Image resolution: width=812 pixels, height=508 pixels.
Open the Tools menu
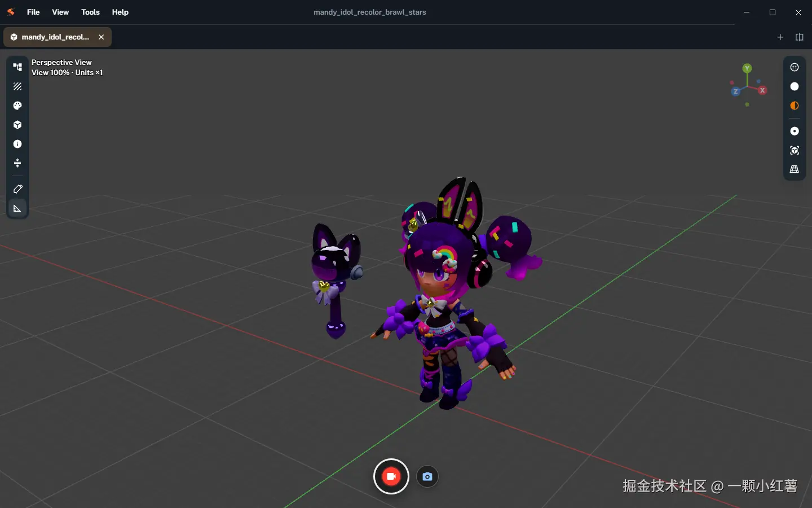point(90,12)
